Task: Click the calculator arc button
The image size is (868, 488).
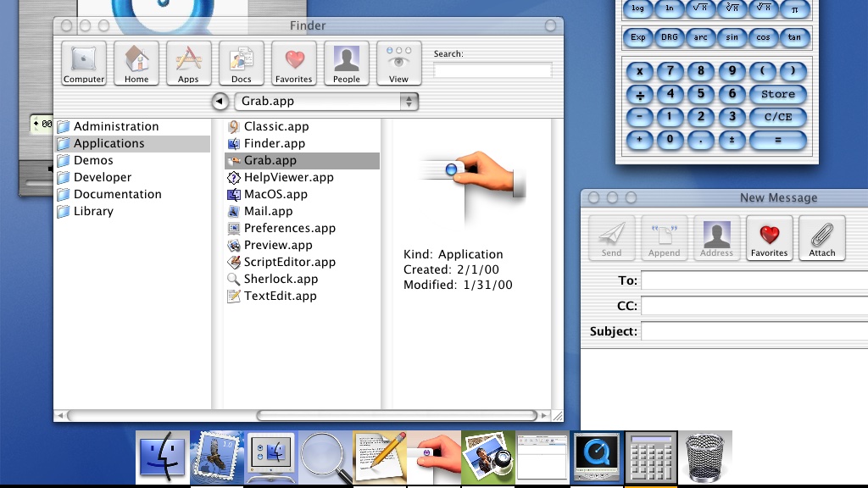Action: tap(700, 37)
